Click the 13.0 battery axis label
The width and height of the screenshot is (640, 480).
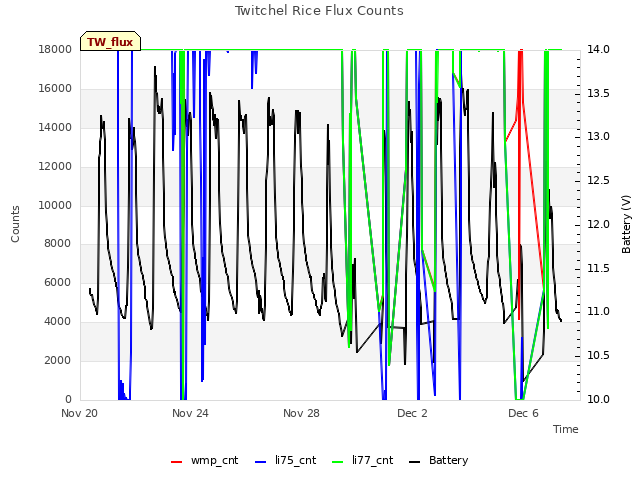[598, 136]
